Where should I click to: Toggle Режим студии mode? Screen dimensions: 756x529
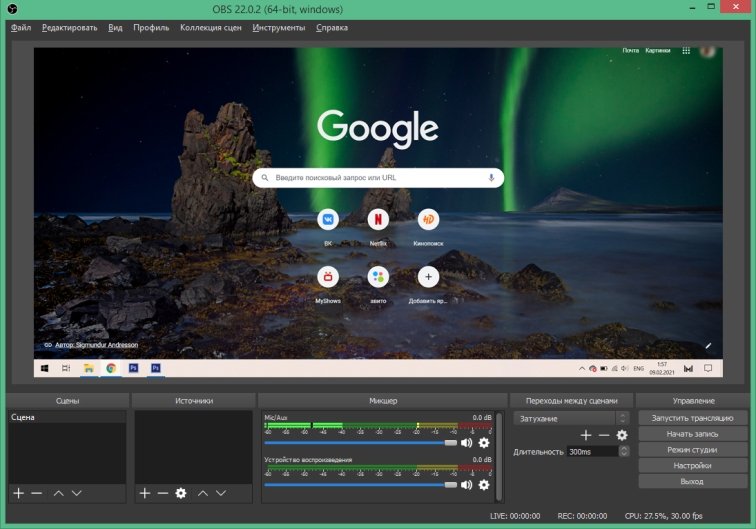692,450
